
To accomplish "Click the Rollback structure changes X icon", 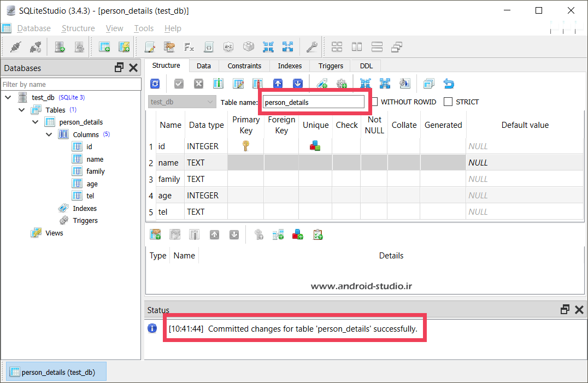I will coord(199,84).
